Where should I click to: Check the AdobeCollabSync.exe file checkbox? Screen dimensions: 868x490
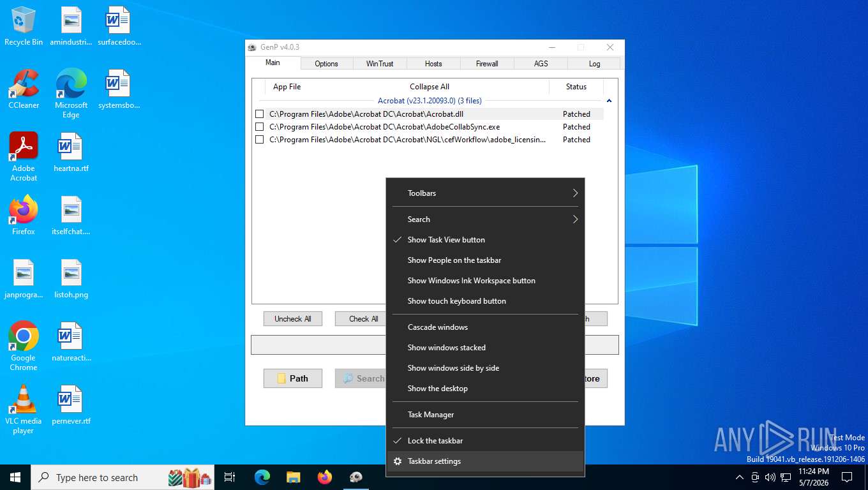tap(259, 127)
